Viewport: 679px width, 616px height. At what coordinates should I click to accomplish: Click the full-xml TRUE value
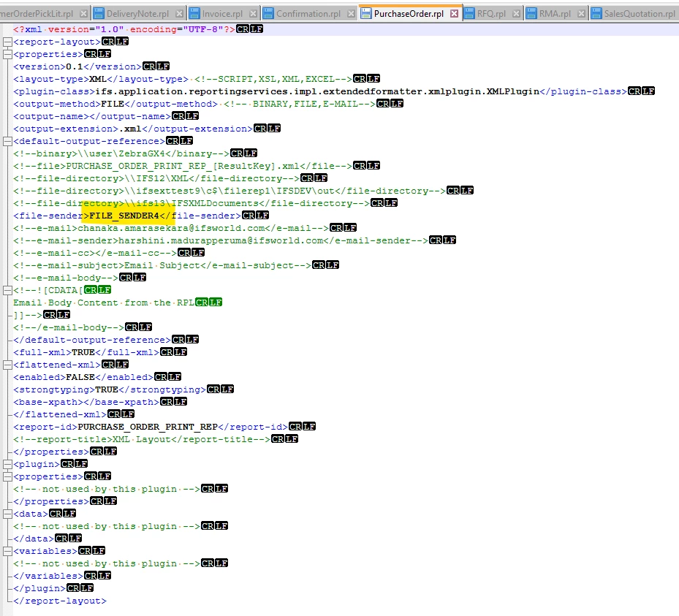point(83,352)
